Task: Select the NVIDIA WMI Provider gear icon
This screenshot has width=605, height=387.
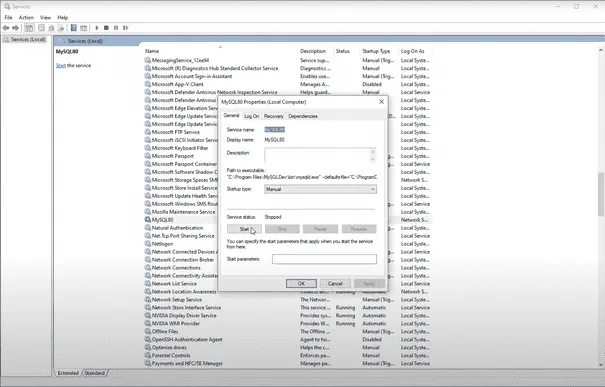Action: tap(147, 323)
